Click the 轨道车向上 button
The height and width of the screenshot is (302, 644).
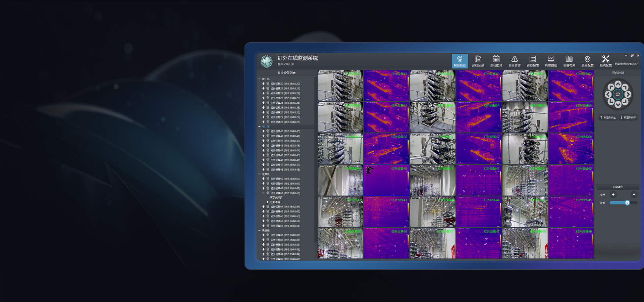[x=608, y=117]
